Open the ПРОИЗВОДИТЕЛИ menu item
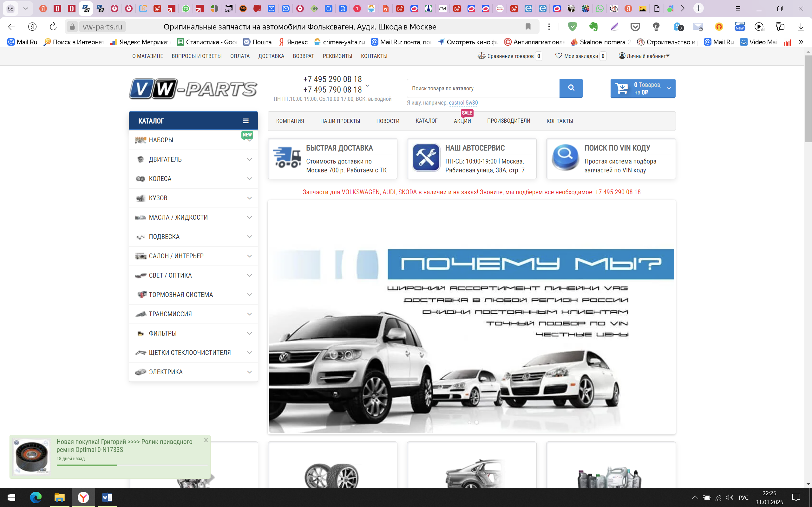The width and height of the screenshot is (812, 507). 508,121
